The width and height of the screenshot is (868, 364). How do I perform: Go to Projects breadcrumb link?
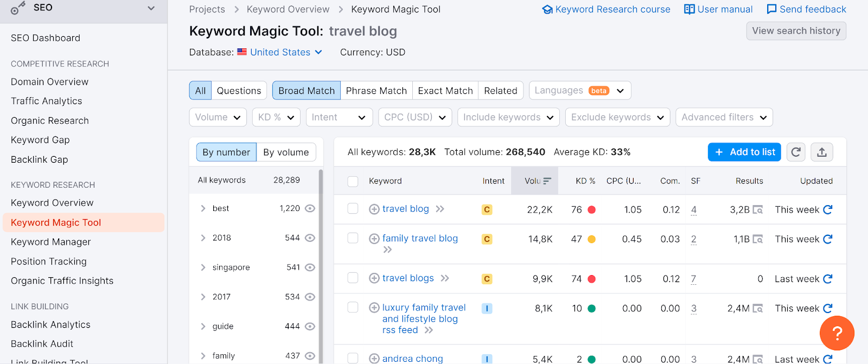pyautogui.click(x=207, y=9)
